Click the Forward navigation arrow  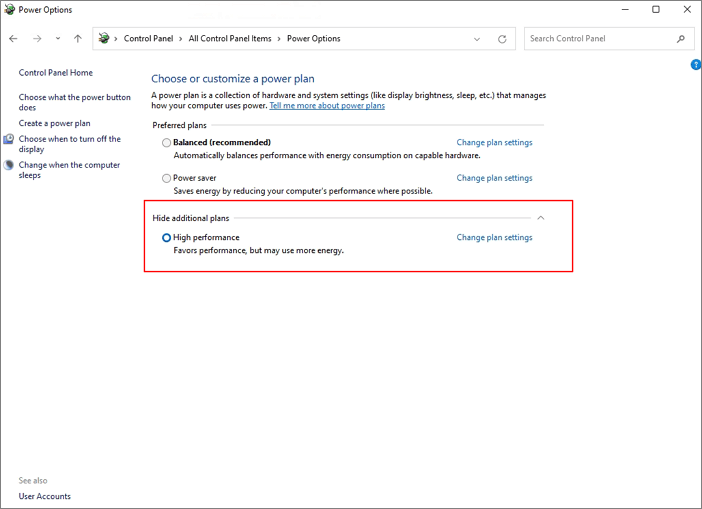tap(37, 39)
